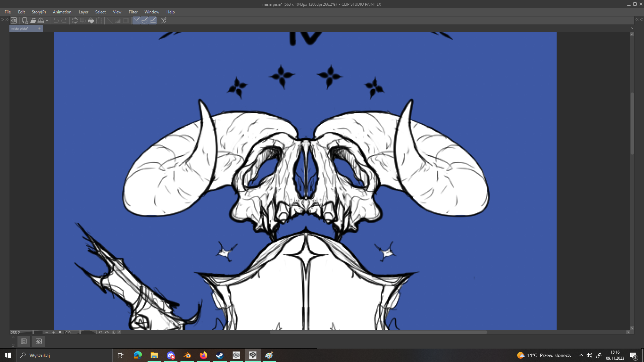Open the camera/focus palette icon at bottom
The height and width of the screenshot is (362, 644).
pyautogui.click(x=39, y=341)
